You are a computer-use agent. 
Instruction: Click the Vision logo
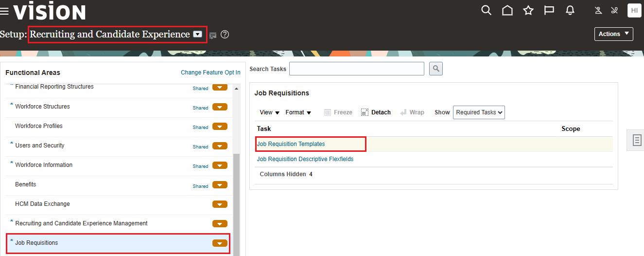pyautogui.click(x=50, y=11)
